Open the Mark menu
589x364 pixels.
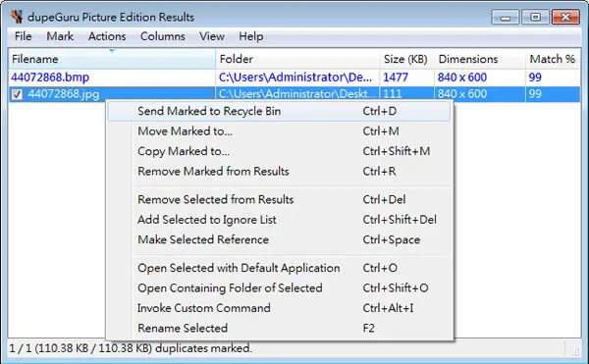(60, 36)
